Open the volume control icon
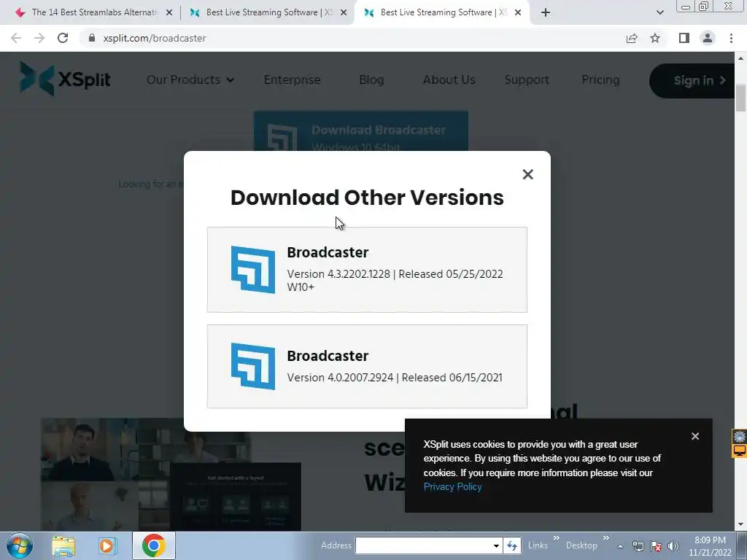The image size is (747, 560). pos(673,546)
